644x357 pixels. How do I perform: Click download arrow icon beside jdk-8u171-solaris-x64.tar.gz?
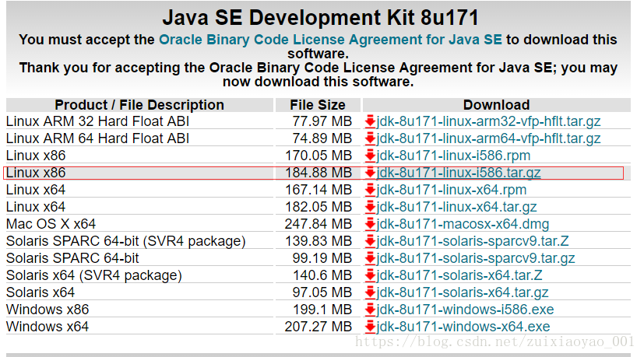pos(370,292)
